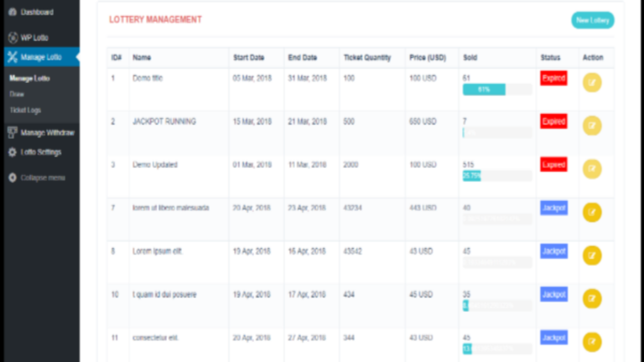Click the edit icon for JACKPOT RUNNING row
644x362 pixels.
click(592, 126)
